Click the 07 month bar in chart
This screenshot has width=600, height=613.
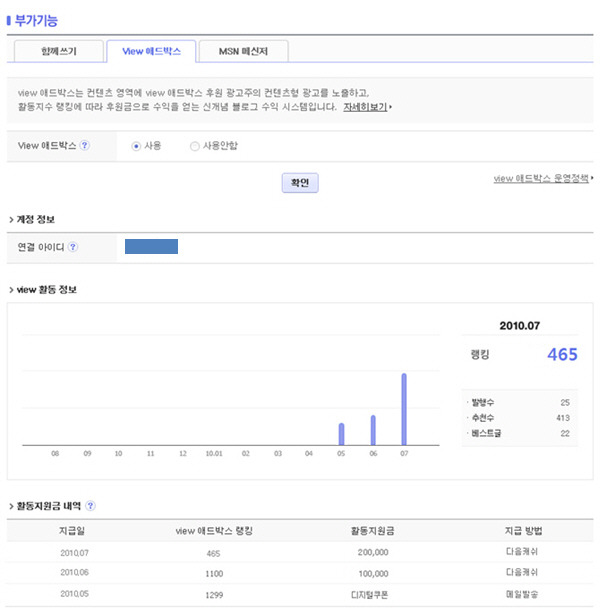[404, 409]
